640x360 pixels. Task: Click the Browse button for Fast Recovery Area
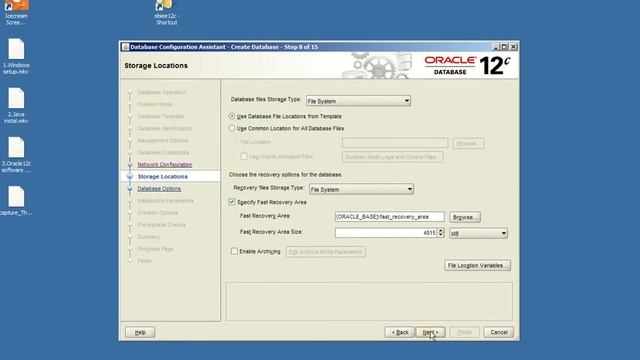[465, 217]
